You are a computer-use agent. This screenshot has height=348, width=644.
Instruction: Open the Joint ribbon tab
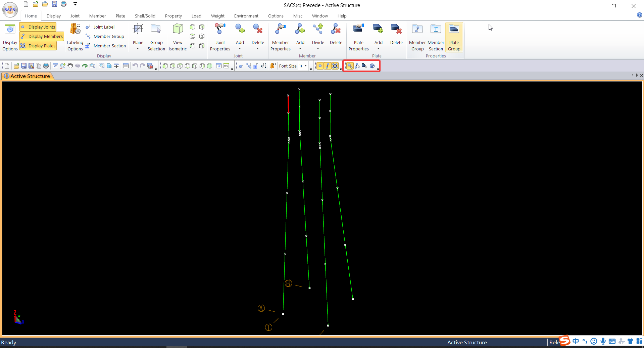click(75, 16)
